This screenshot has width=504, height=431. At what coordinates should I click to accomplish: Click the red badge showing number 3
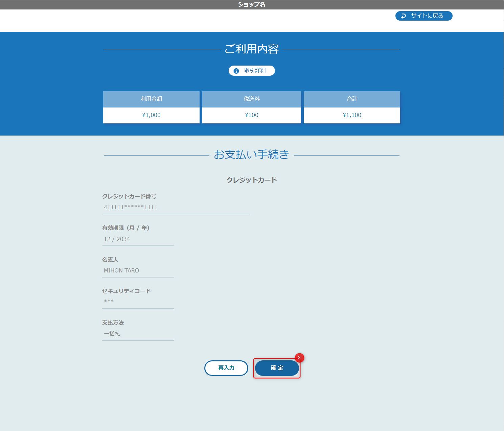pos(300,358)
